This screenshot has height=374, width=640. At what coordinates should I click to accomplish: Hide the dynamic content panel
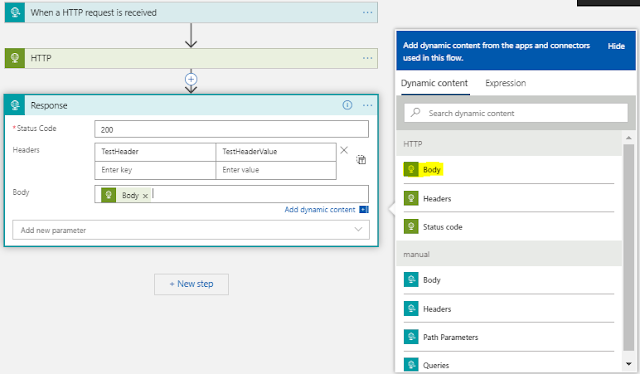click(616, 46)
